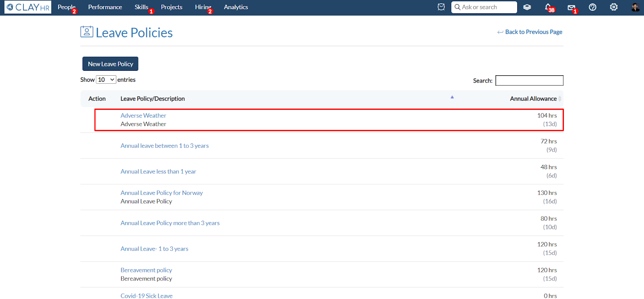Open the People menu
Viewport: 644px width, 299px height.
(x=66, y=7)
